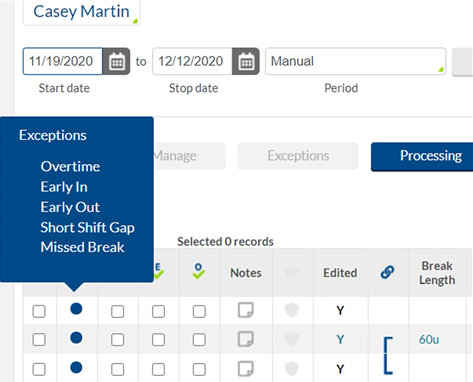This screenshot has width=473, height=382.
Task: Select the Processing tab
Action: click(x=422, y=156)
